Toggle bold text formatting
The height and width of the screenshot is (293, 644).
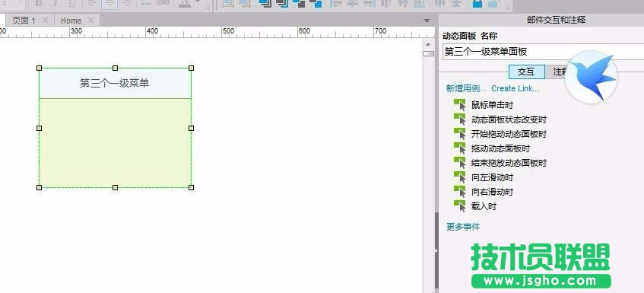(39, 3)
